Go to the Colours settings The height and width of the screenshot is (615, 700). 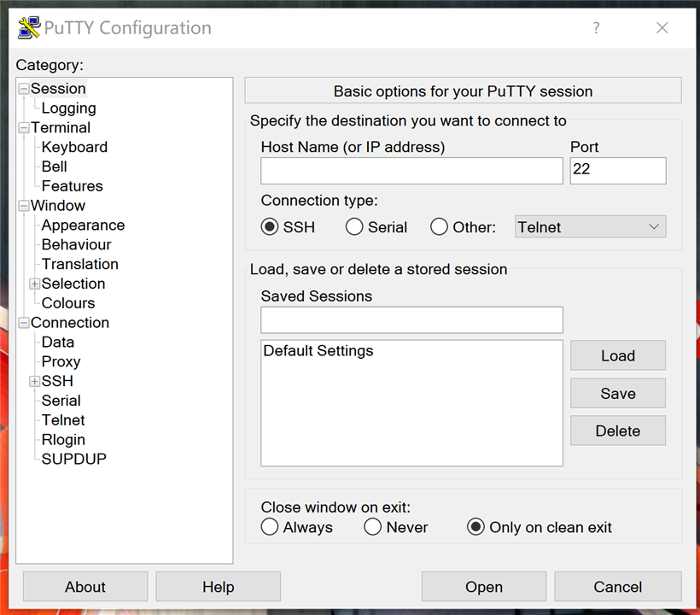pyautogui.click(x=68, y=303)
